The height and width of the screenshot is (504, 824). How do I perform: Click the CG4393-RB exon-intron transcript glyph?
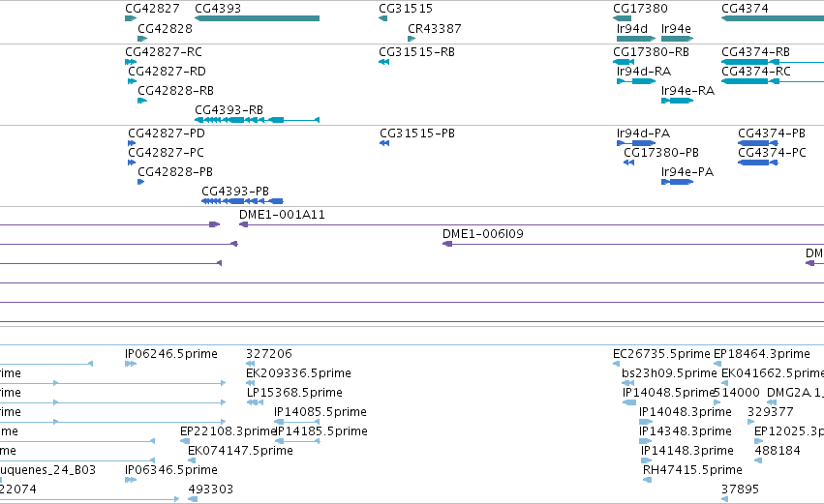pos(257,120)
